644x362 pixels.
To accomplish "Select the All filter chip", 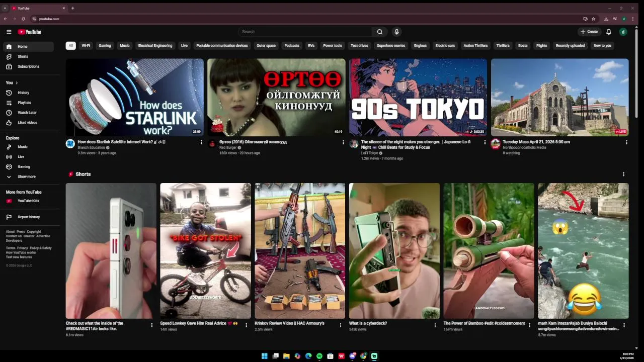I will (70, 46).
